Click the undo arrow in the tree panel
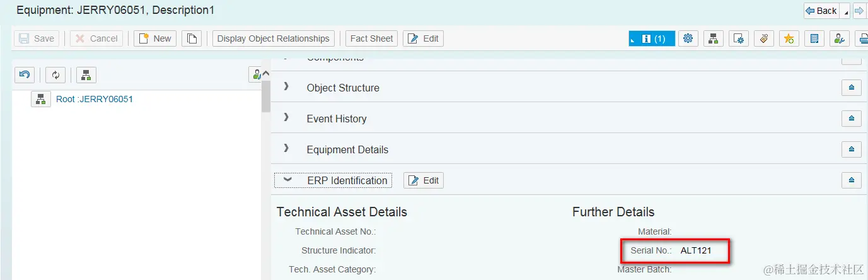868x280 pixels. 25,75
